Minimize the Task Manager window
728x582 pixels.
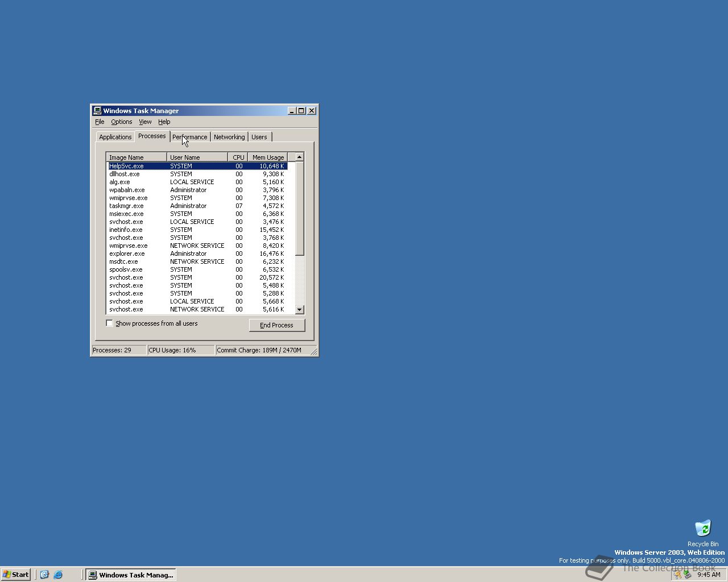[292, 111]
